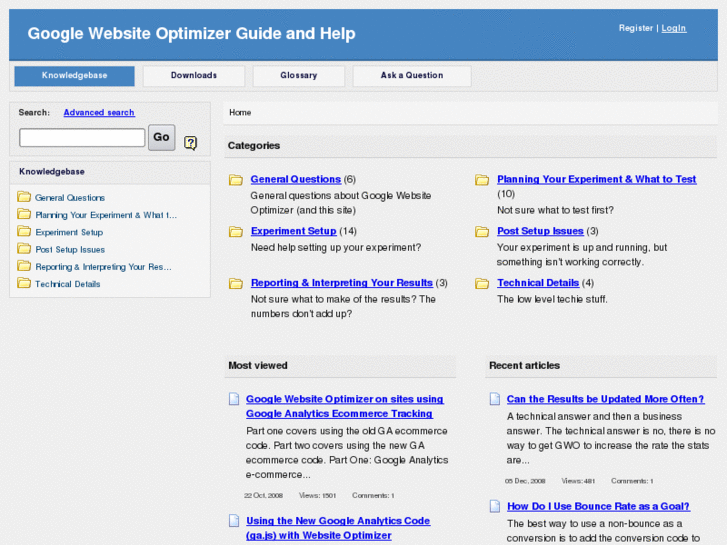Focus the search text field
Viewport: 727px width, 545px height.
(x=82, y=138)
